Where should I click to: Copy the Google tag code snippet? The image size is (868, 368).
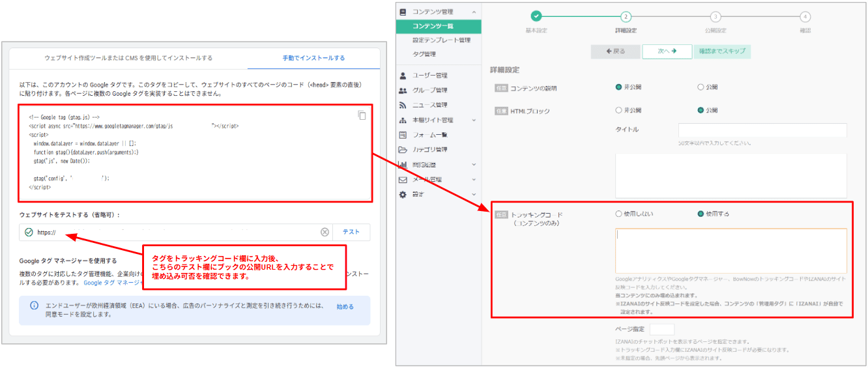[x=362, y=115]
